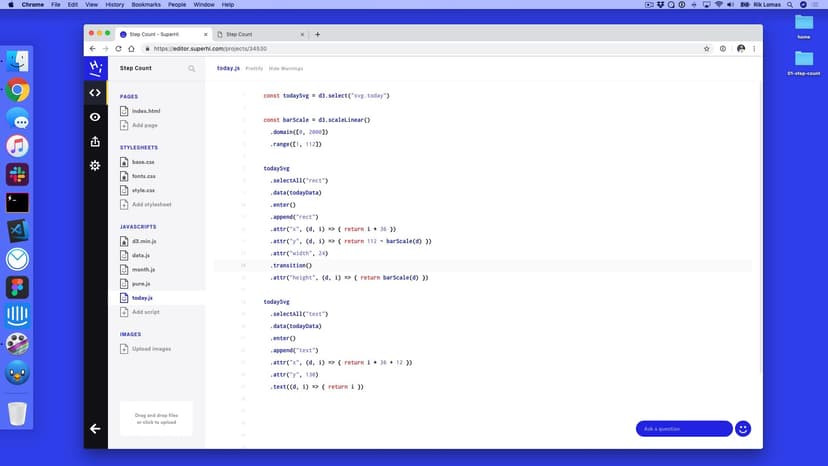Open the Chrome profile avatar menu
This screenshot has width=828, height=466.
[741, 48]
